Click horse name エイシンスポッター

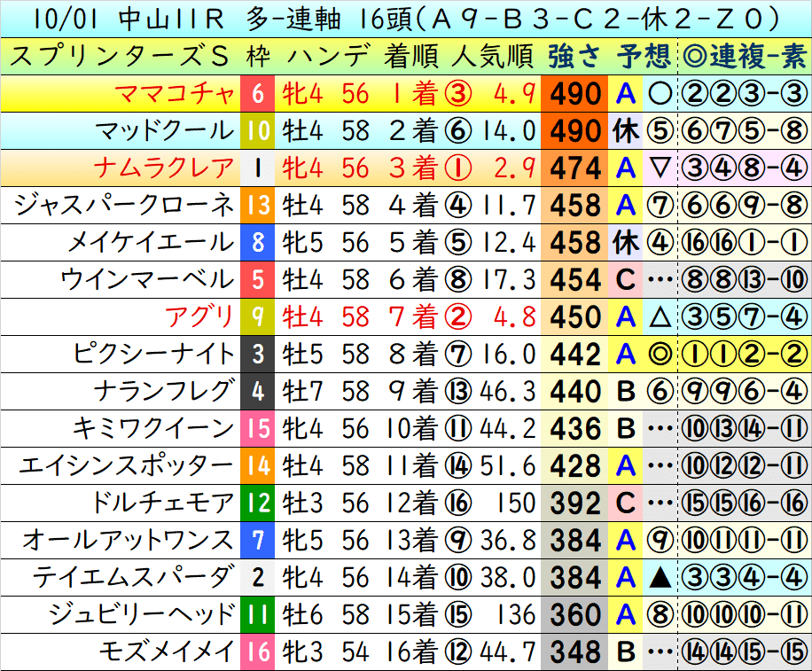coord(127,466)
